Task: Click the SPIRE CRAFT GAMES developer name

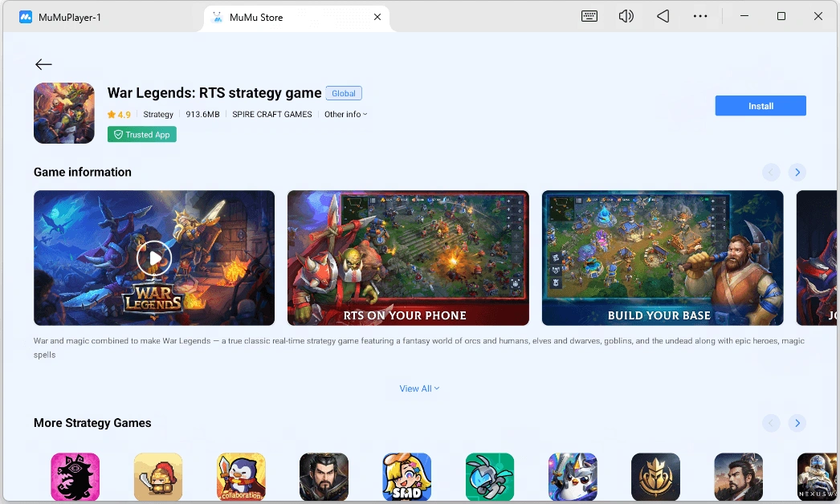Action: click(271, 114)
